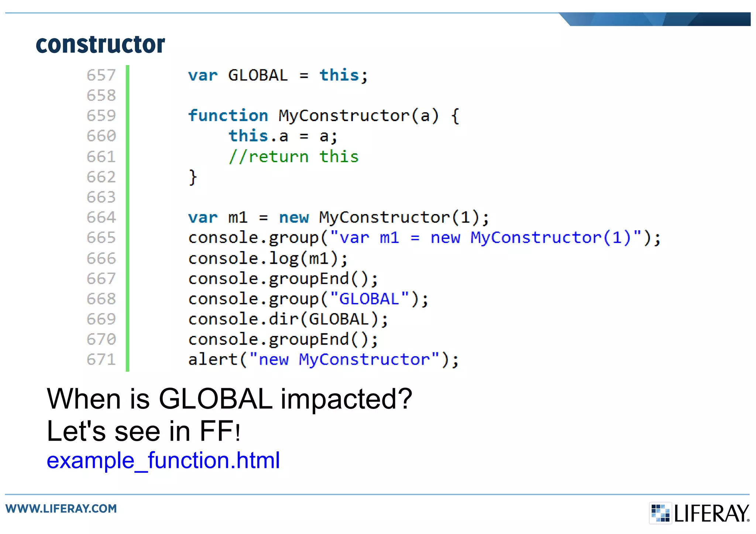Click the alert("new MyConstructor") line

(x=323, y=359)
